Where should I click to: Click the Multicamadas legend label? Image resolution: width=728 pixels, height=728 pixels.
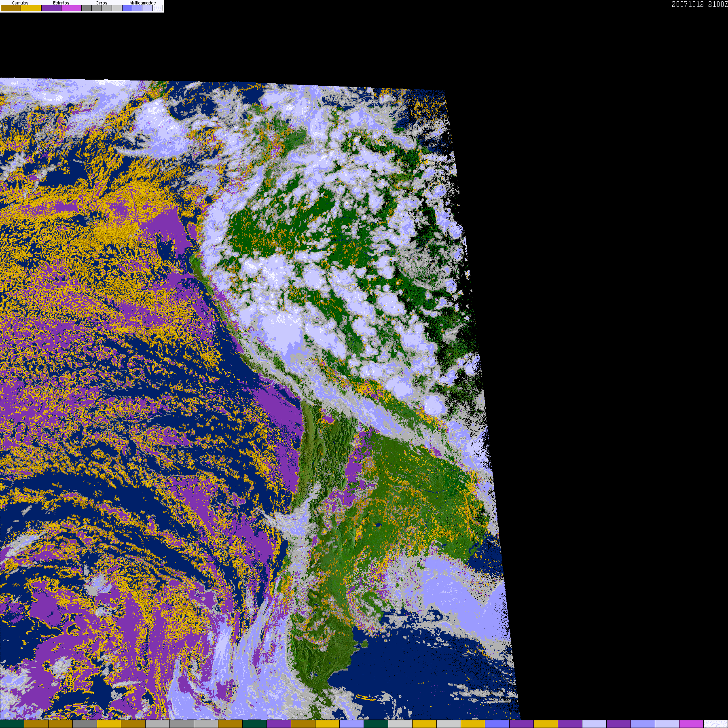coord(143,3)
